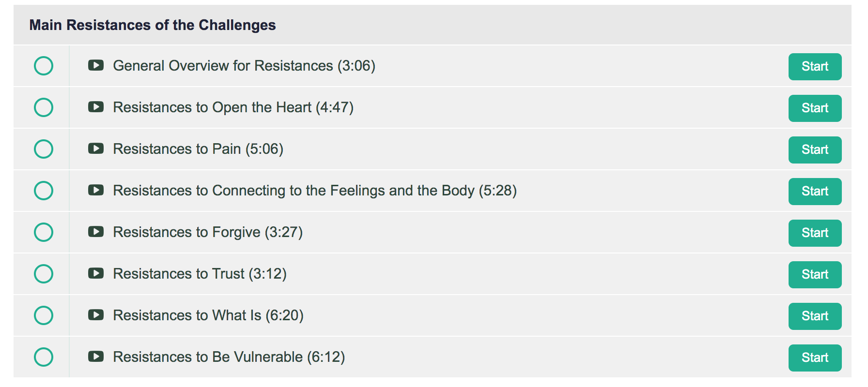Toggle completion circle for Resistances to Trust

(44, 274)
